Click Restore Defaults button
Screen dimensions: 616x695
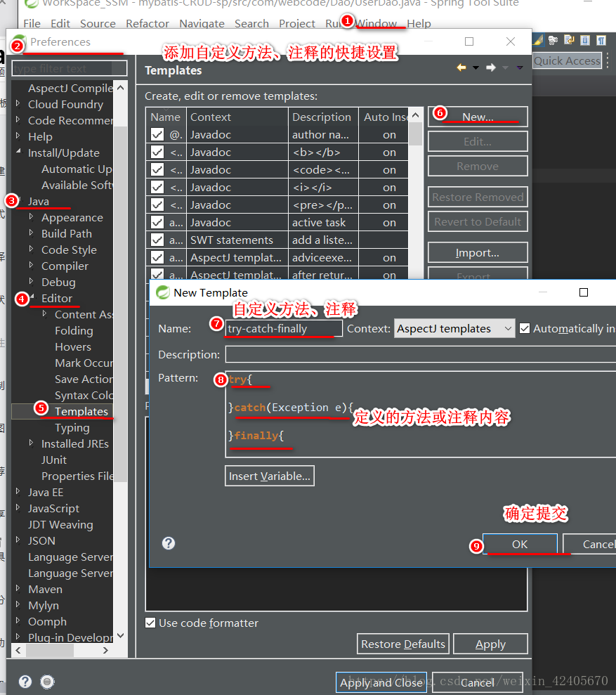pos(403,644)
